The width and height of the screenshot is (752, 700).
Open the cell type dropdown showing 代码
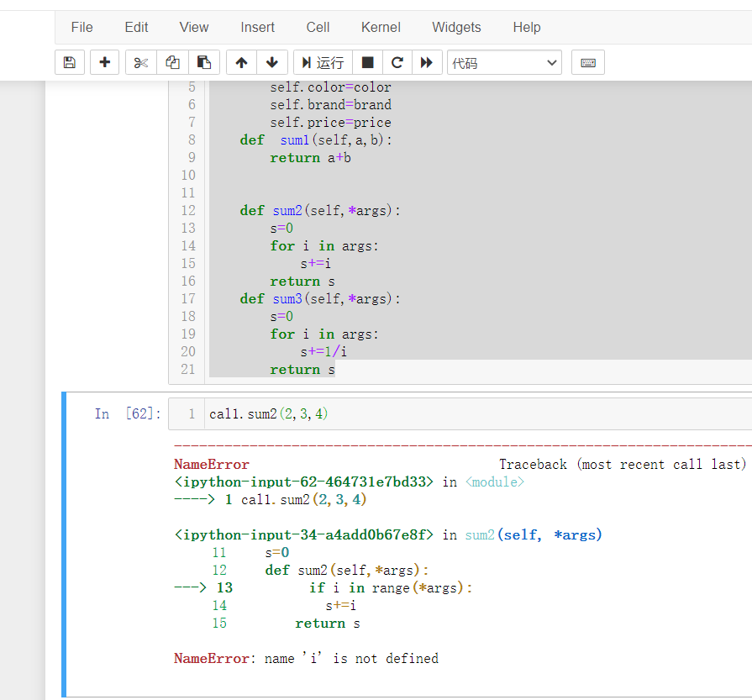(x=504, y=62)
